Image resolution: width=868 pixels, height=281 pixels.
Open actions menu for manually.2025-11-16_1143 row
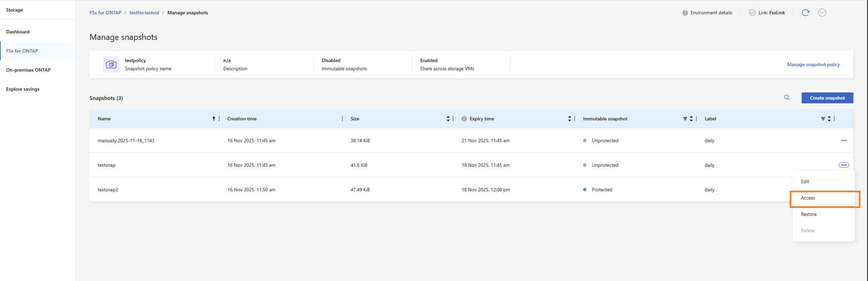coord(844,140)
